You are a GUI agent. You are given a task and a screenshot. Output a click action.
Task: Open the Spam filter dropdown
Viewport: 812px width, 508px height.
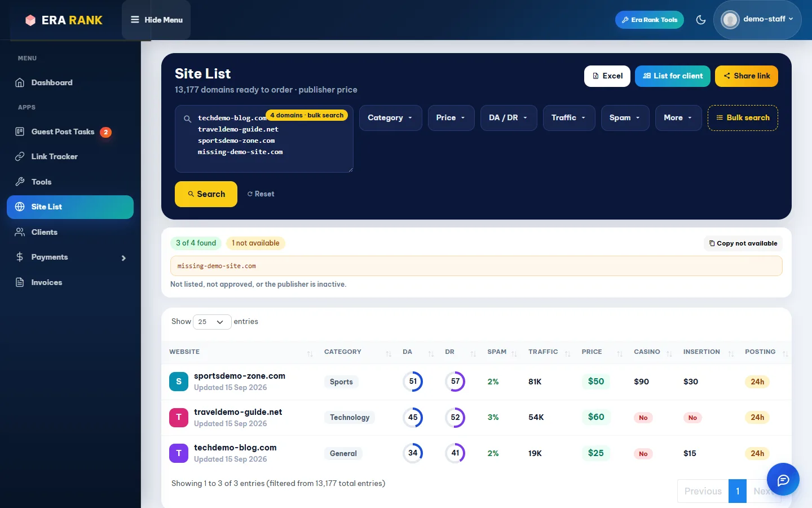coord(625,118)
